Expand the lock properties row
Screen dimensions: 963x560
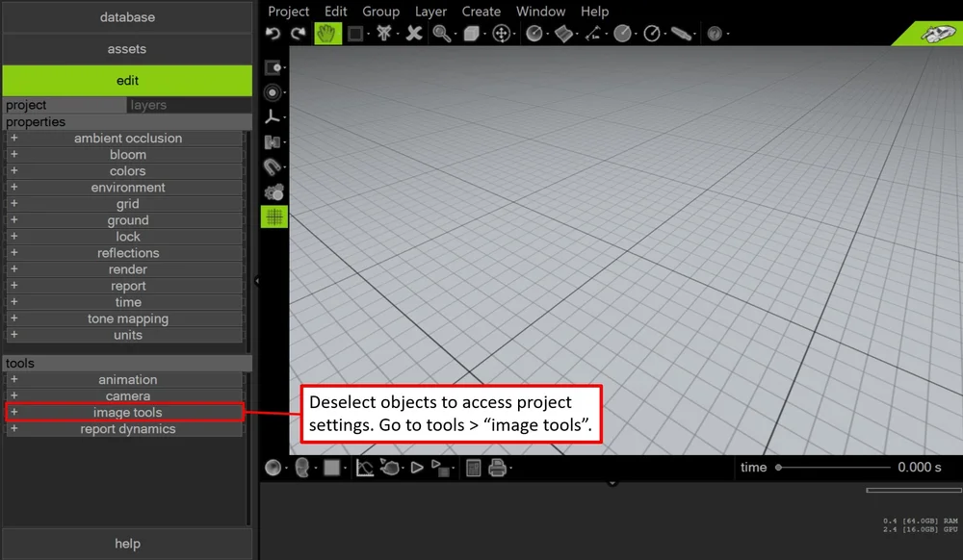(123, 236)
